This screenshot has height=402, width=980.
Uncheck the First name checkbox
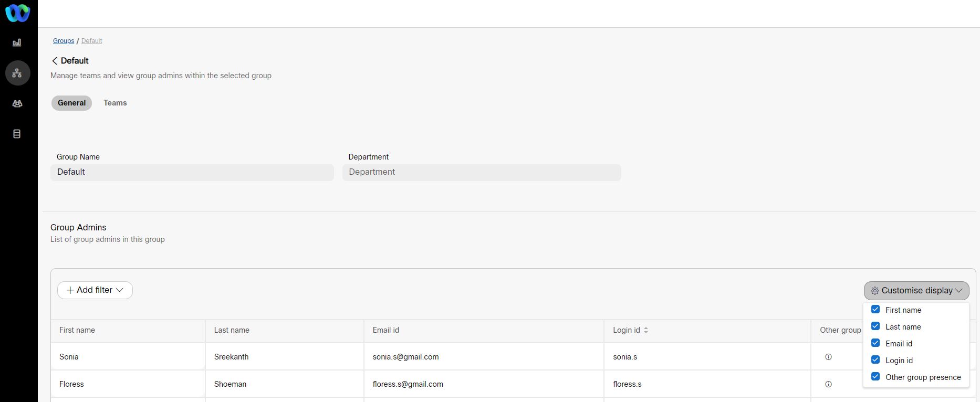click(x=875, y=309)
